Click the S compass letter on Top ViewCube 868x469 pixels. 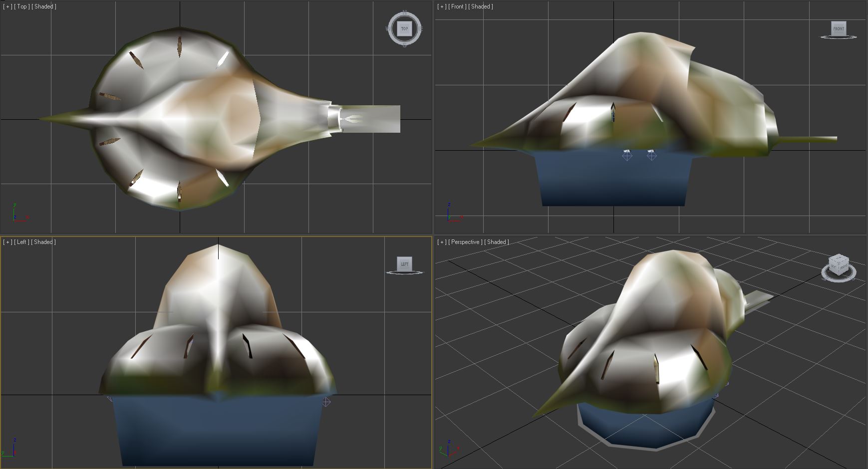click(404, 45)
